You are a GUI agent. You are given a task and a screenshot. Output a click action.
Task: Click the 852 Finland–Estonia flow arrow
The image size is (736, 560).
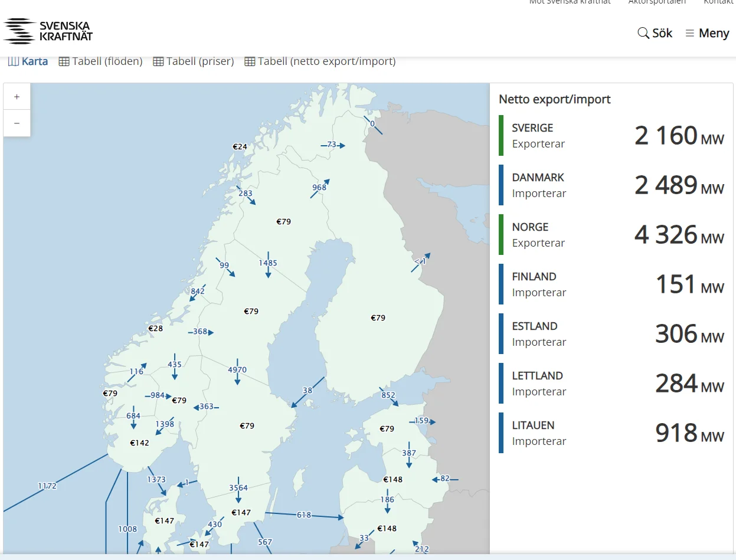click(388, 396)
